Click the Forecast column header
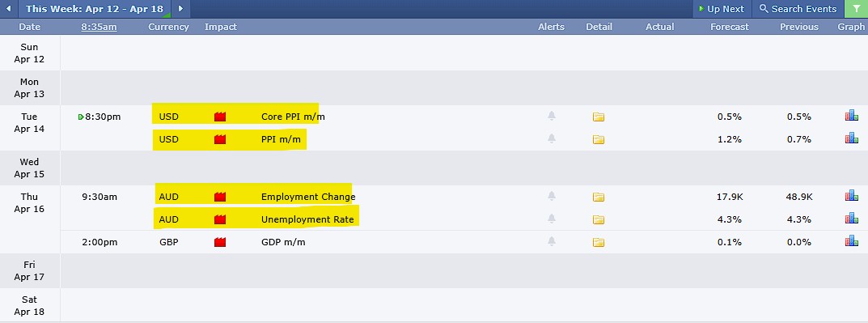Viewport: 868px width, 323px height. (x=730, y=27)
